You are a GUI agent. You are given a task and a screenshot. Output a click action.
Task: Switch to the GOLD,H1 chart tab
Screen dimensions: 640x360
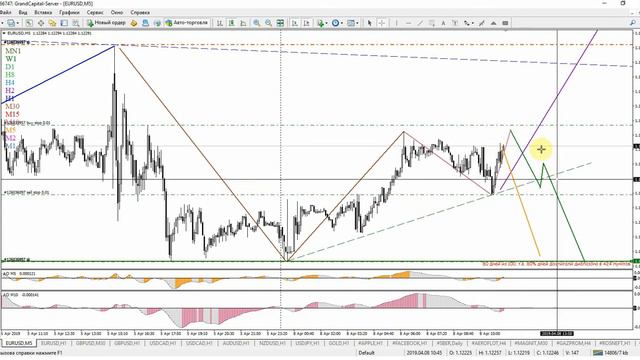(339, 343)
